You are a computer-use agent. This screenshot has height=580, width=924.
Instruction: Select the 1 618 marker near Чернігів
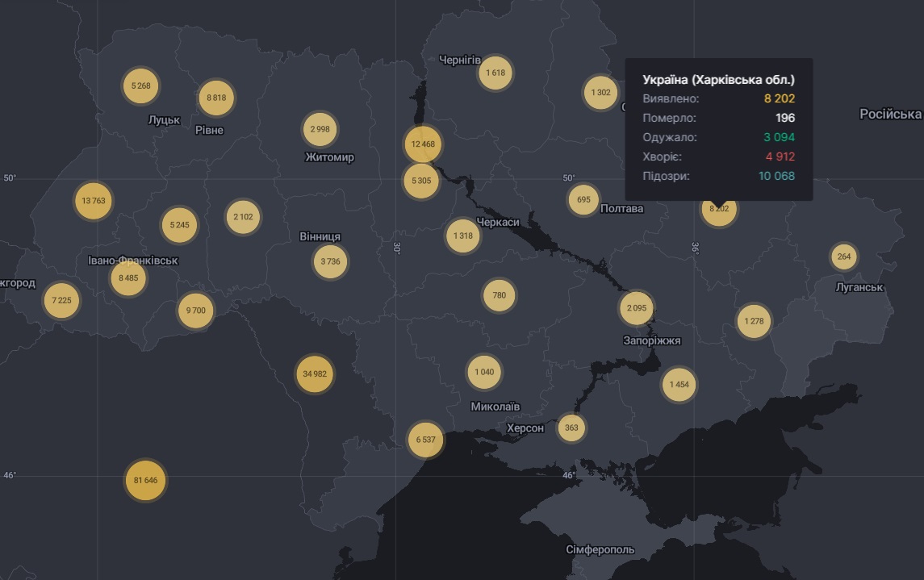(x=495, y=73)
